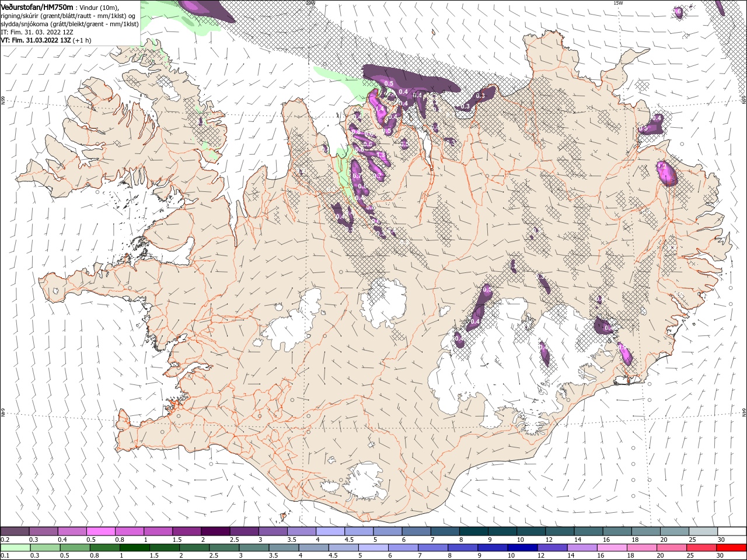747x560 pixels.
Task: Click the 'rigning/skúrir' legend description line
Action: pyautogui.click(x=69, y=16)
